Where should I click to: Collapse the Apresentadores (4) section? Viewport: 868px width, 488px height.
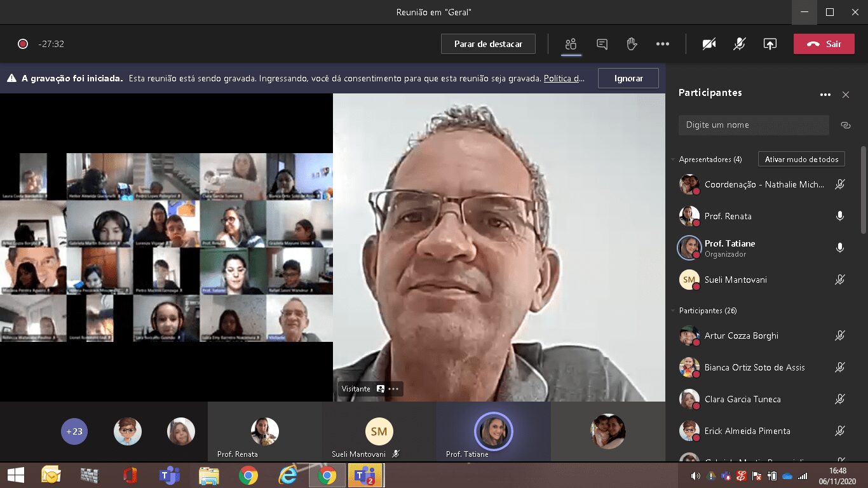(673, 159)
